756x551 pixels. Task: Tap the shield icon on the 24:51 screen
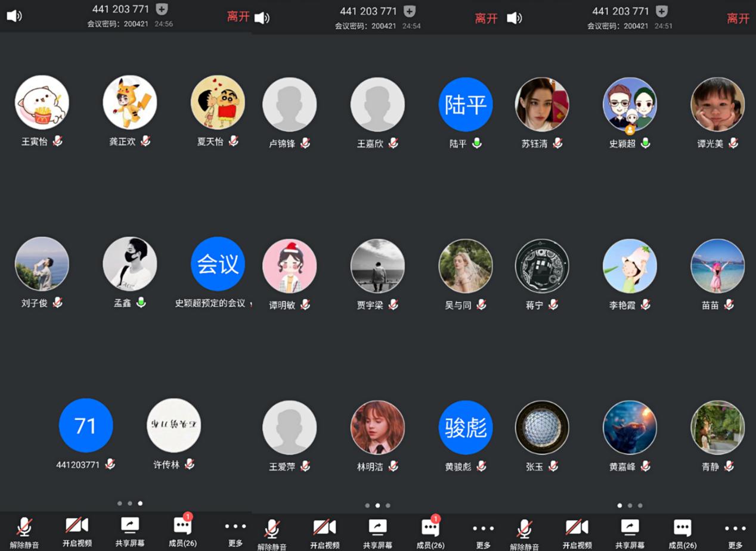(662, 11)
